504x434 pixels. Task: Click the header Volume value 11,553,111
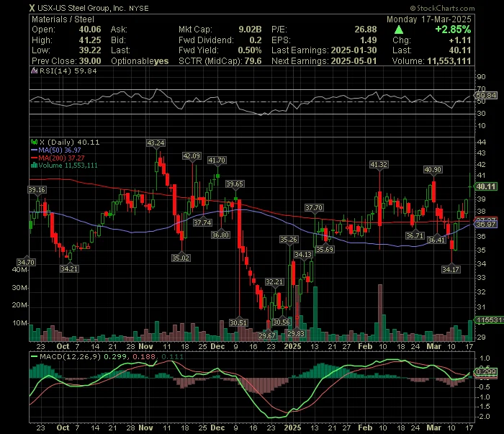coord(449,61)
